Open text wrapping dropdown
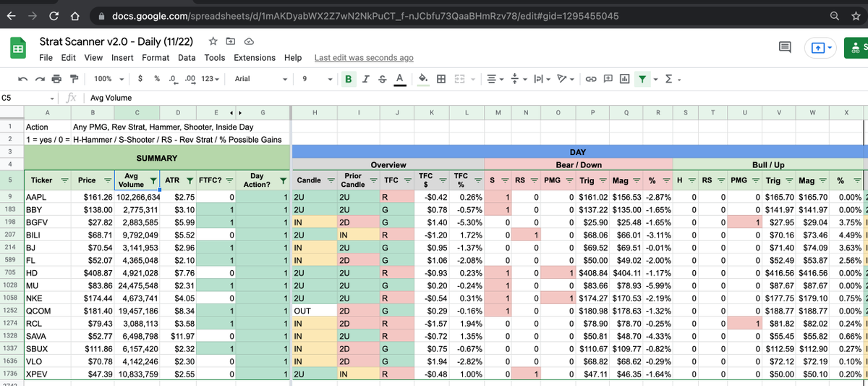This screenshot has width=868, height=386. point(542,79)
